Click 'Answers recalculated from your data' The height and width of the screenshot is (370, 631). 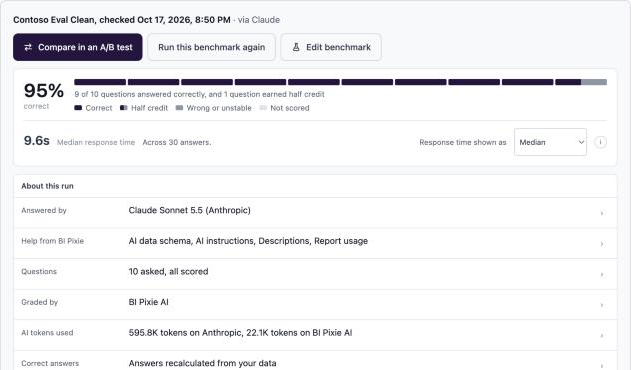[x=202, y=363]
